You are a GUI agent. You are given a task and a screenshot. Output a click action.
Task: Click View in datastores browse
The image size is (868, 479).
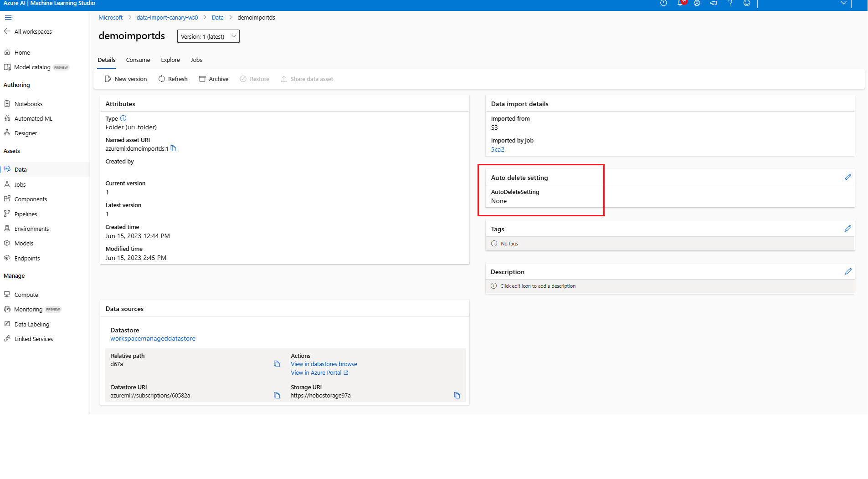pos(324,364)
